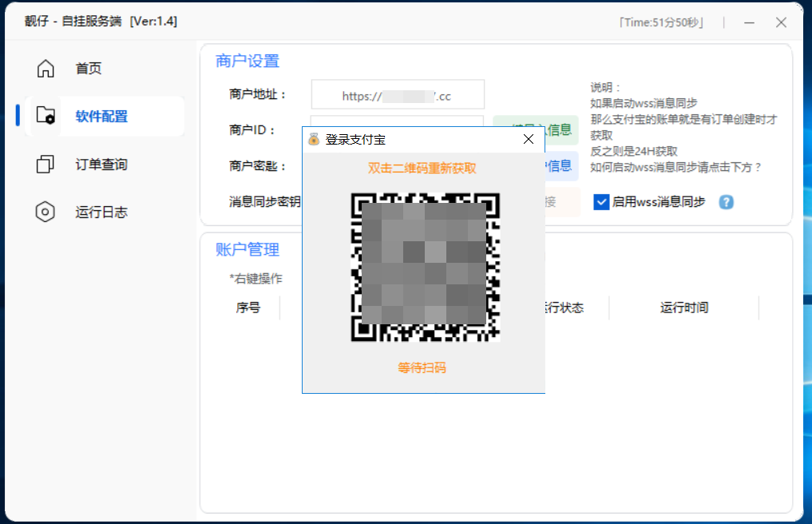
Task: Click the 运行时间 column header
Action: click(x=683, y=308)
